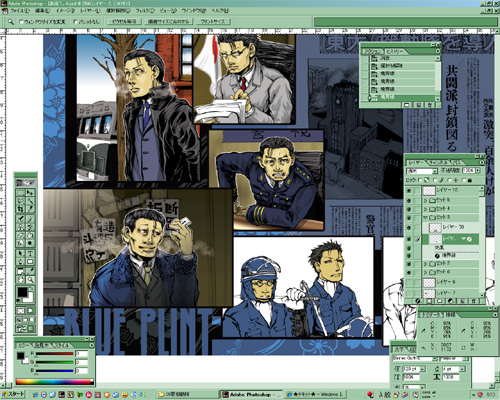Switch to the ナビゲータ tab
Viewport: 500px width, 400px height.
pyautogui.click(x=430, y=315)
